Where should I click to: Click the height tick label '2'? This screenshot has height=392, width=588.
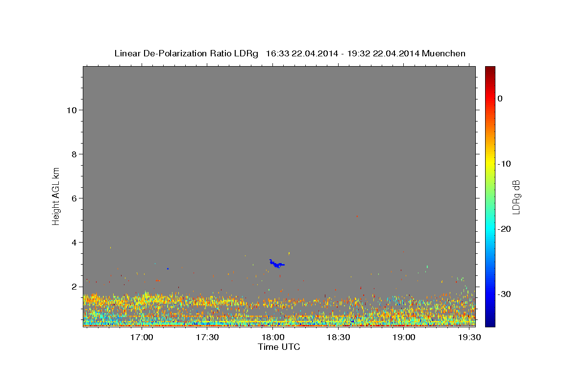(74, 286)
